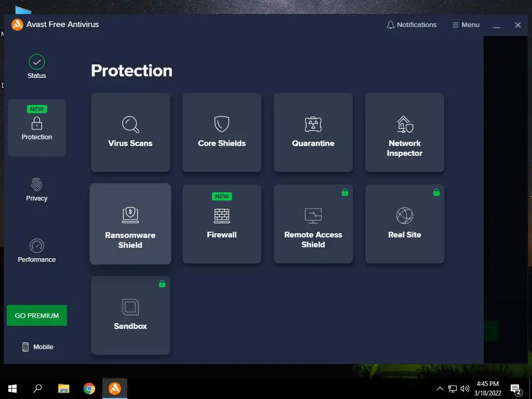Viewport: 532px width, 399px height.
Task: Open the Remote Access Shield tile
Action: 313,224
